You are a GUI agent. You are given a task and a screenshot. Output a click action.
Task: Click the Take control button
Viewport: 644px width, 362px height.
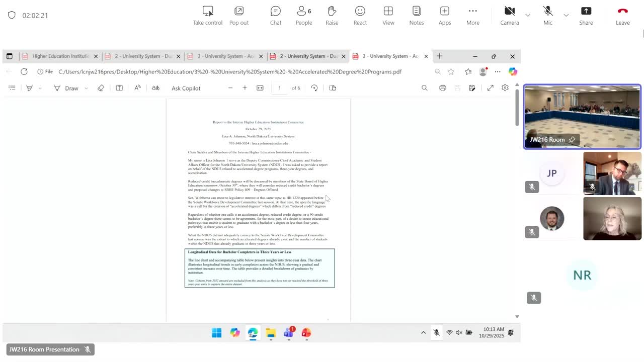(208, 16)
